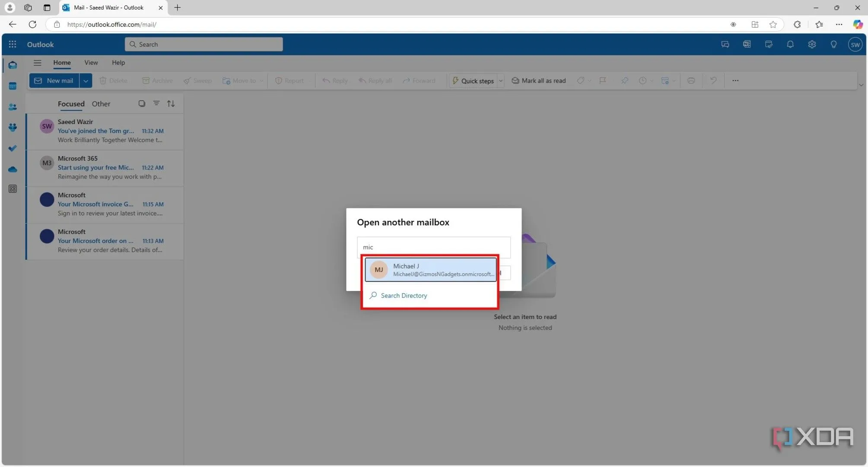868x467 pixels.
Task: Open a new browser tab
Action: (177, 8)
